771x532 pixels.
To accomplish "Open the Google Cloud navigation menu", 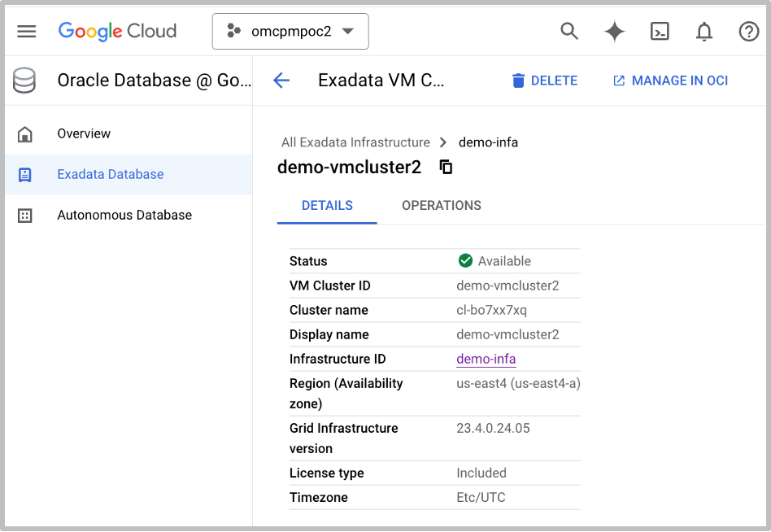I will tap(27, 31).
